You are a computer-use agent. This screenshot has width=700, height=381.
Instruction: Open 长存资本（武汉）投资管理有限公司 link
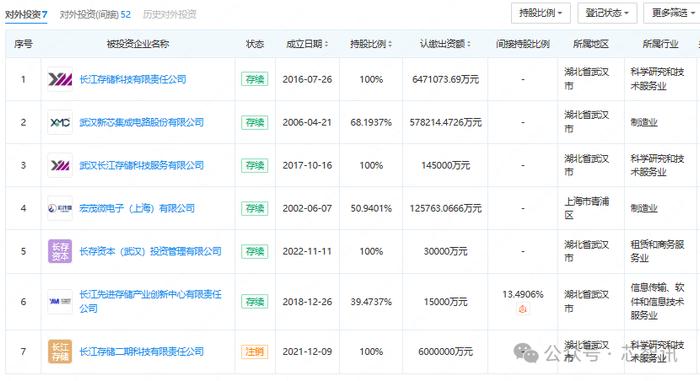(x=150, y=251)
